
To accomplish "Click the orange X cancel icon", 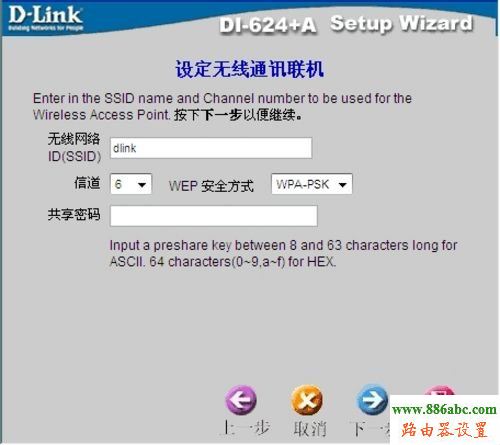I will [x=307, y=400].
